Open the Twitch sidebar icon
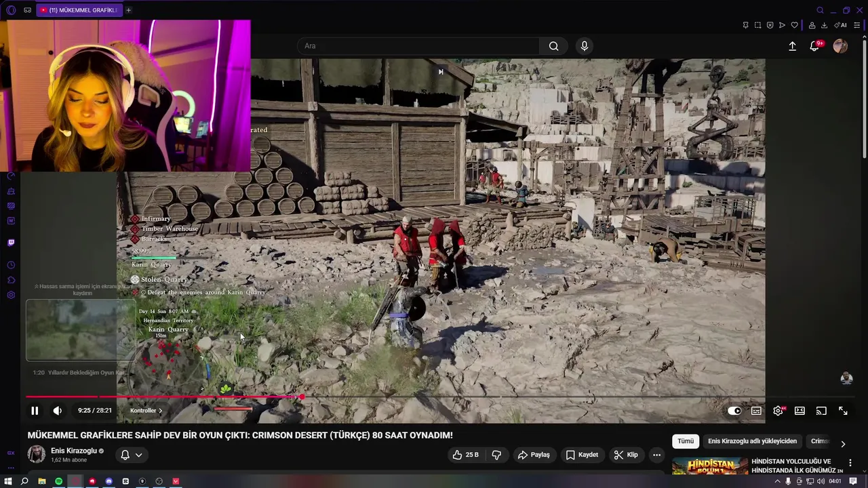The width and height of the screenshot is (868, 488). point(11,243)
